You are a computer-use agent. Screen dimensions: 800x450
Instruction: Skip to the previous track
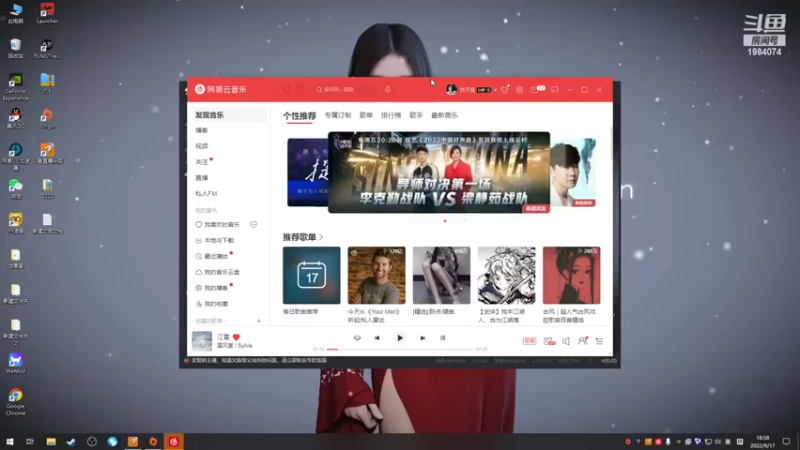pyautogui.click(x=377, y=338)
